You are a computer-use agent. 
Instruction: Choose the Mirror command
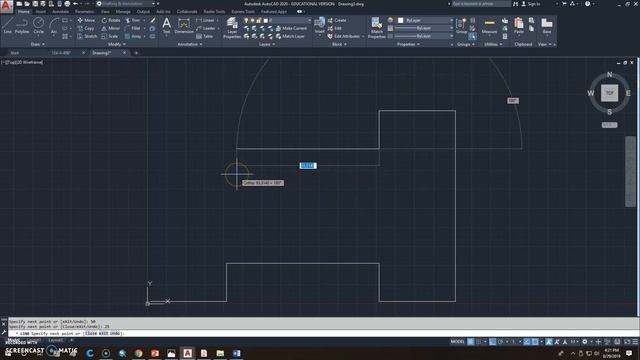point(111,28)
